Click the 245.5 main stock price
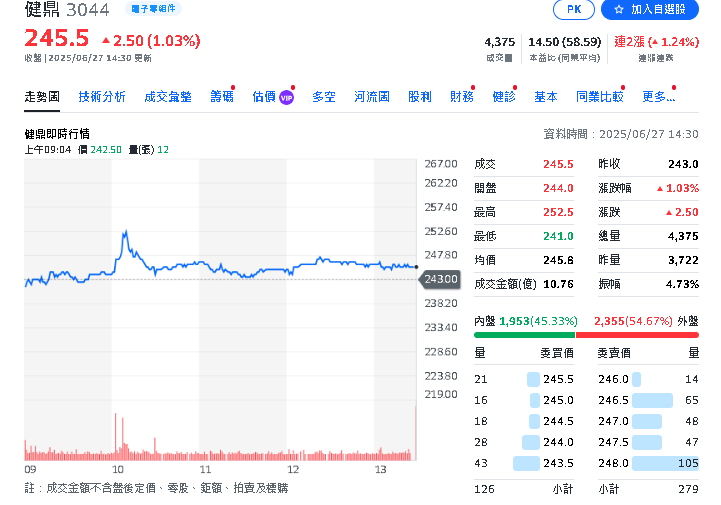 pyautogui.click(x=57, y=38)
